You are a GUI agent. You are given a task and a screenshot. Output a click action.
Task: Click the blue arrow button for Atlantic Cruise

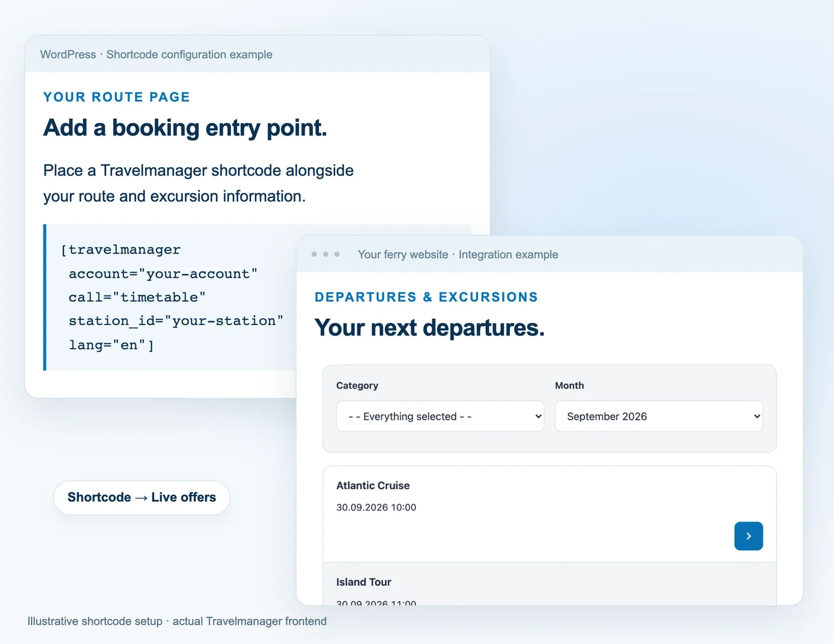point(749,536)
